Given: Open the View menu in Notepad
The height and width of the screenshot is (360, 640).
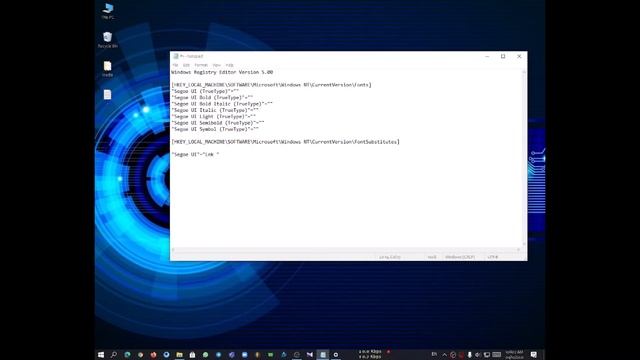Looking at the screenshot, I should click(x=216, y=65).
